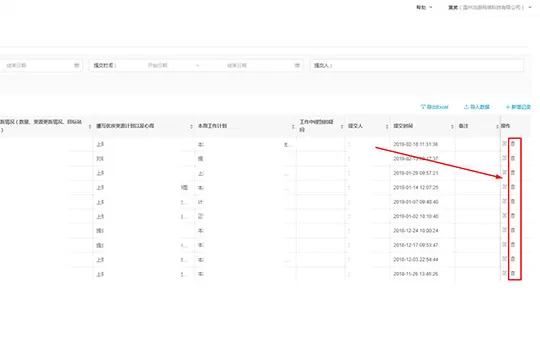Click timestamp 2019-02-18 11:31:36

tap(416, 144)
